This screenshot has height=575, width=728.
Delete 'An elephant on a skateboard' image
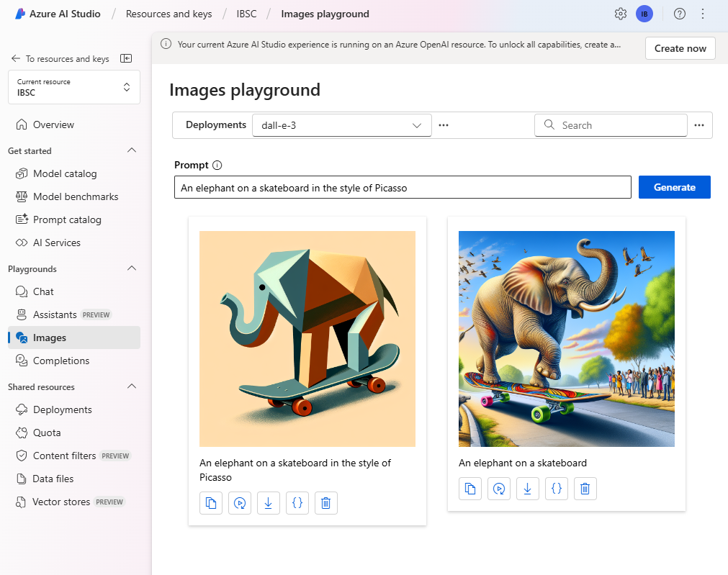pos(585,489)
